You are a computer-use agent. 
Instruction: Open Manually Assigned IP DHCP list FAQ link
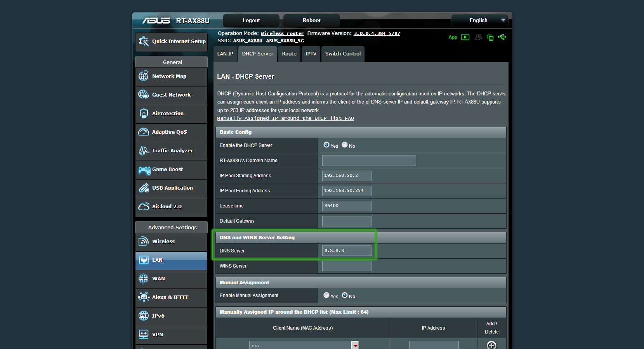pyautogui.click(x=285, y=118)
